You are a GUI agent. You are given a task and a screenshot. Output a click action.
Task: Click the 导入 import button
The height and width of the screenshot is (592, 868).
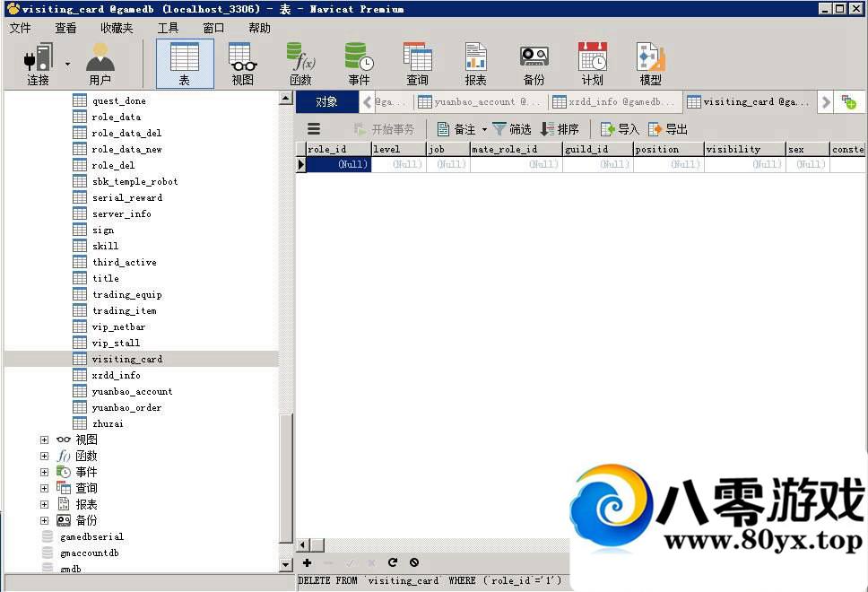point(620,129)
